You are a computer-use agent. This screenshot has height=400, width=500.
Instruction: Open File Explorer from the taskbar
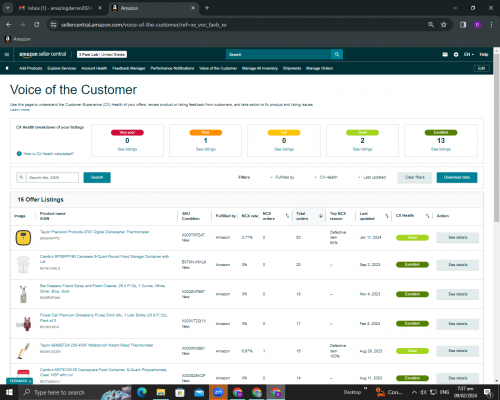tap(161, 392)
